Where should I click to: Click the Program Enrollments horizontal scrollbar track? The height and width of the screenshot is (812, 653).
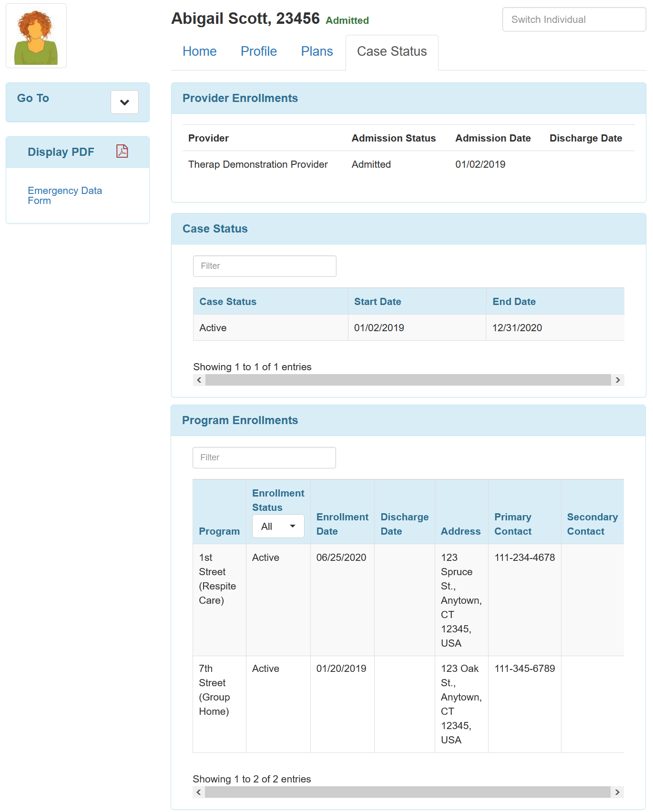tap(408, 792)
